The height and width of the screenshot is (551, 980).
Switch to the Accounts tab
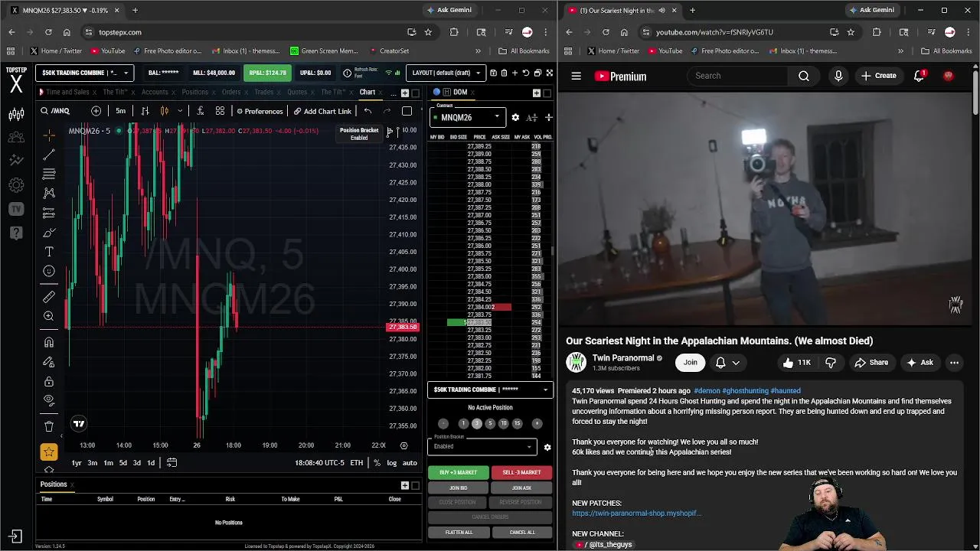[155, 92]
